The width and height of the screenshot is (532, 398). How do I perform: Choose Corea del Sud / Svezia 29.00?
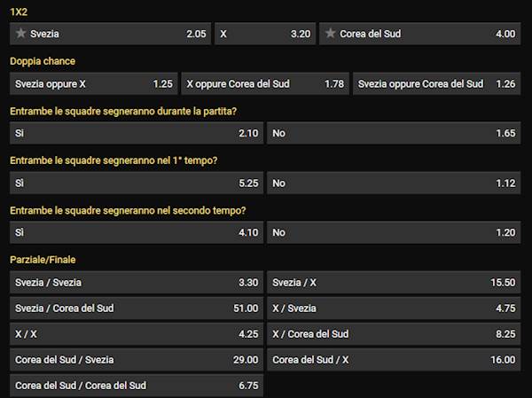coord(137,360)
